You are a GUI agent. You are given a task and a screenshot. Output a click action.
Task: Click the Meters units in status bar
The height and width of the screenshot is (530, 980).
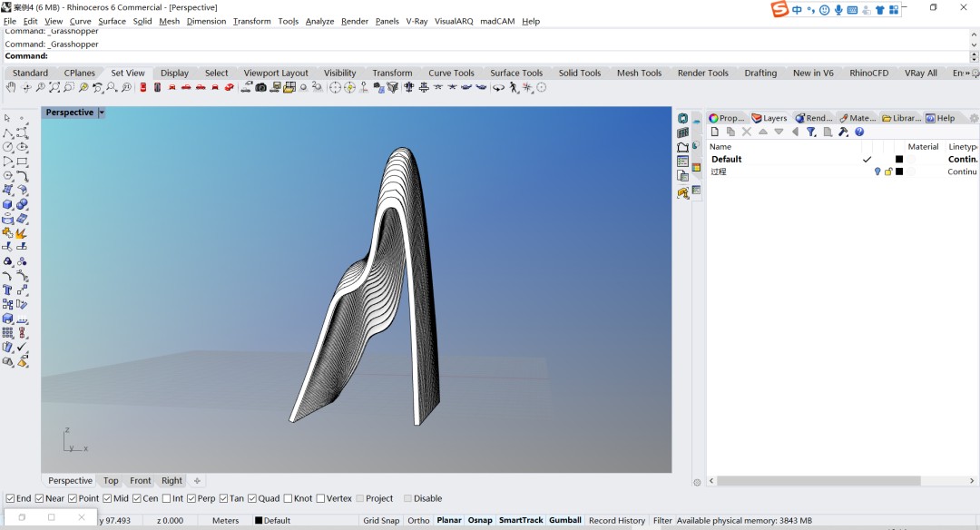(x=225, y=520)
